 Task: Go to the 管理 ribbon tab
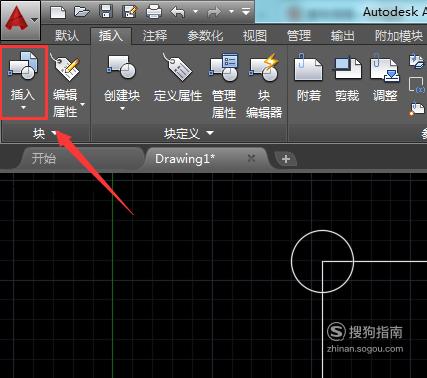299,36
